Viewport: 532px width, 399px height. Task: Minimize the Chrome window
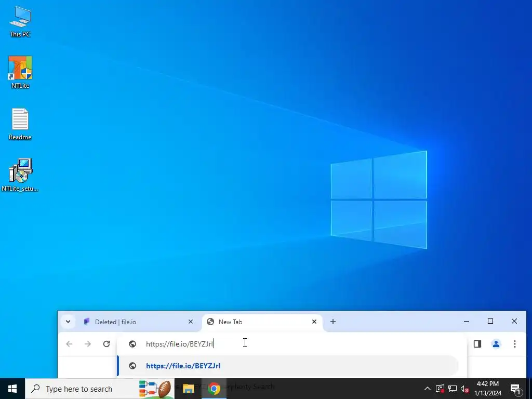467,321
